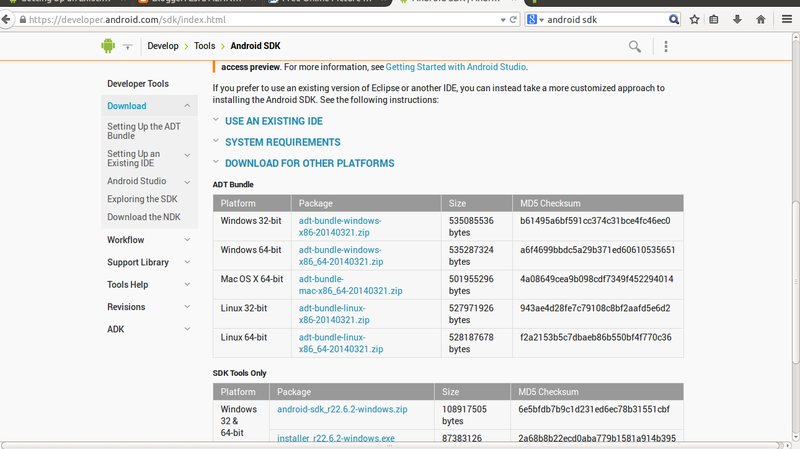Open the Google search engine selector
The height and width of the screenshot is (449, 800).
tap(535, 19)
